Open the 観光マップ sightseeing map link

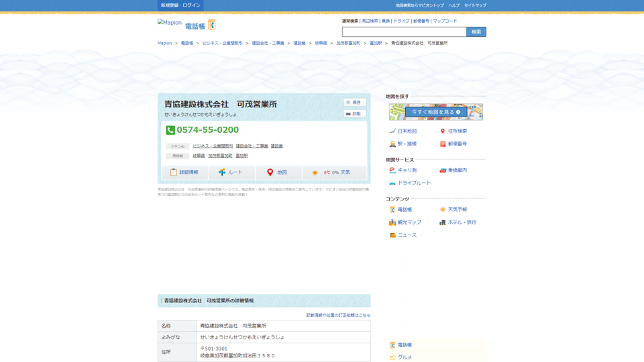coord(406,223)
